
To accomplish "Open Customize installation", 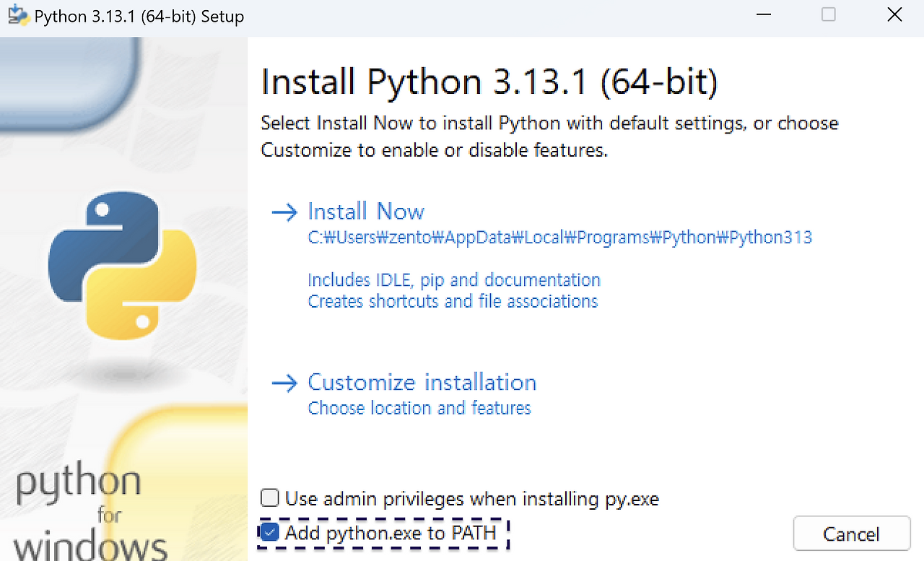I will point(422,382).
